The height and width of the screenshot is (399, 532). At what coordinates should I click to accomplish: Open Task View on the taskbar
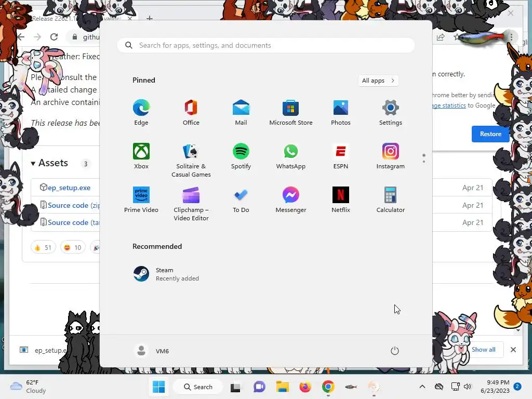pos(235,387)
